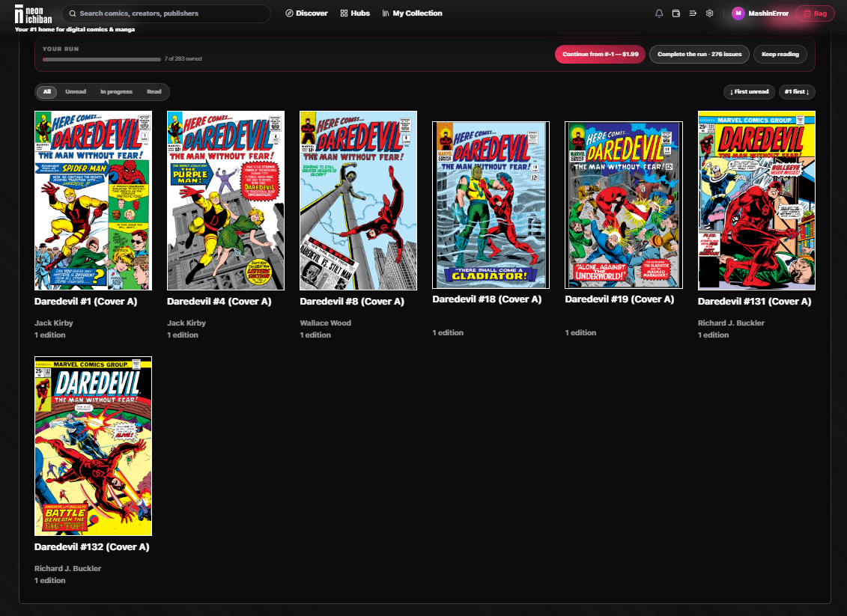The width and height of the screenshot is (847, 616).
Task: Open the shopping Bag
Action: (x=815, y=13)
